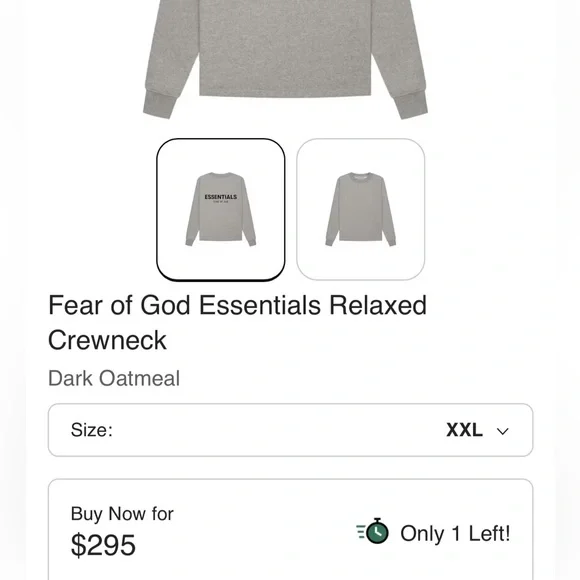Click the $295 price text

click(x=103, y=545)
